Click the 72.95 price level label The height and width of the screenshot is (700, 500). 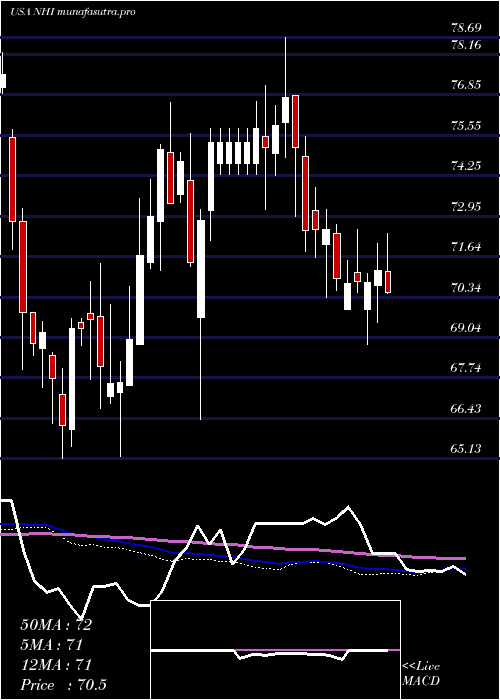pyautogui.click(x=466, y=207)
